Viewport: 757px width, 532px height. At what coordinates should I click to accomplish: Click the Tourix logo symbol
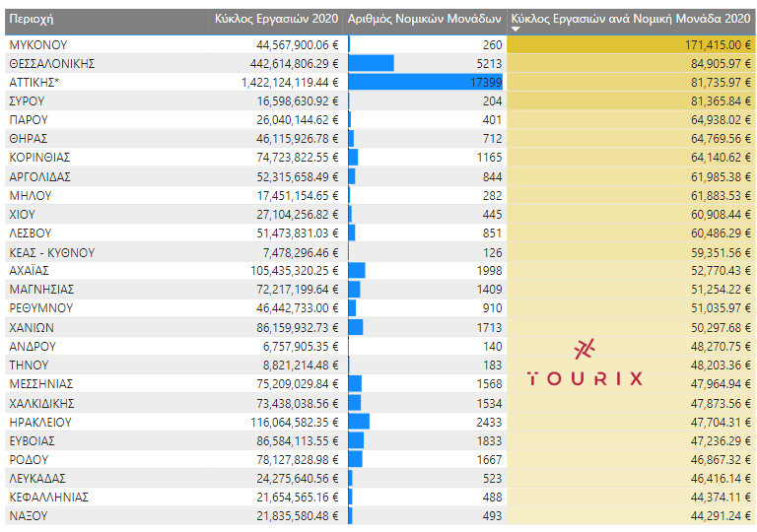[x=585, y=349]
